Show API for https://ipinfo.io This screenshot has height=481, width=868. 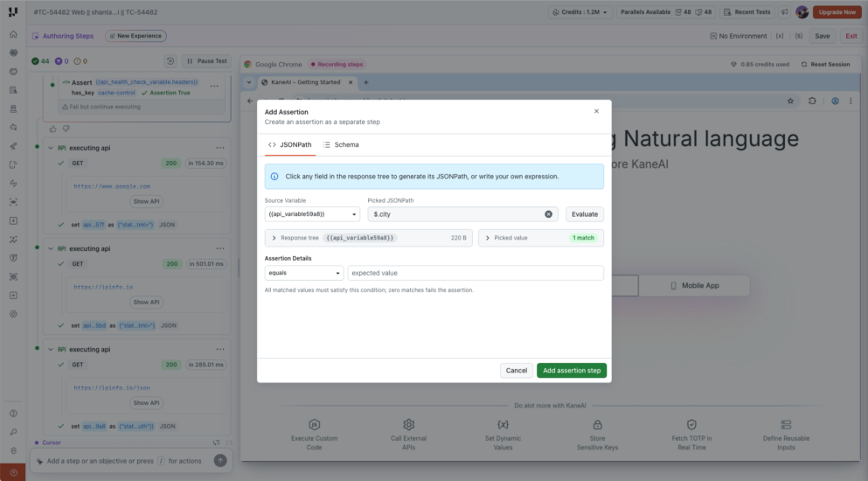click(146, 303)
